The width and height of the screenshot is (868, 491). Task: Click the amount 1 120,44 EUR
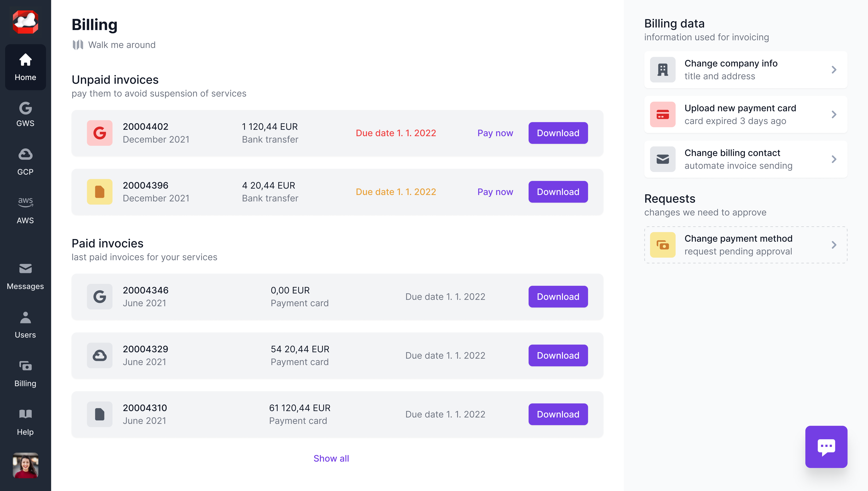coord(270,126)
